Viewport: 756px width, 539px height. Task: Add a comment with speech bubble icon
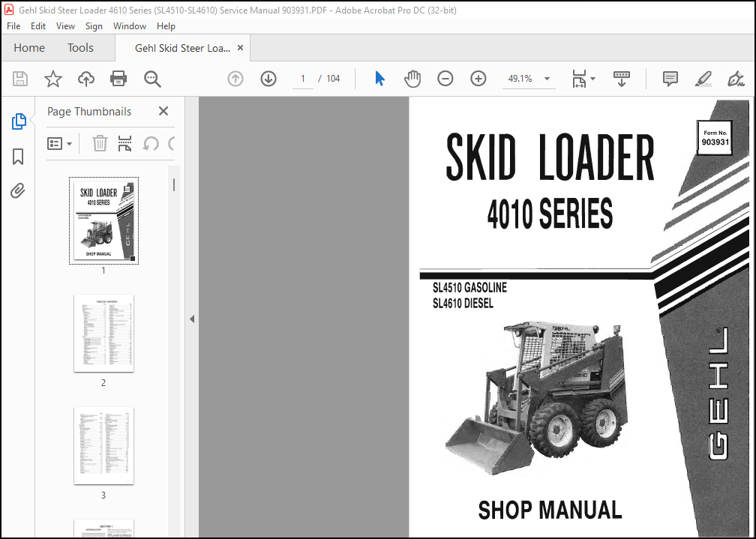point(670,79)
